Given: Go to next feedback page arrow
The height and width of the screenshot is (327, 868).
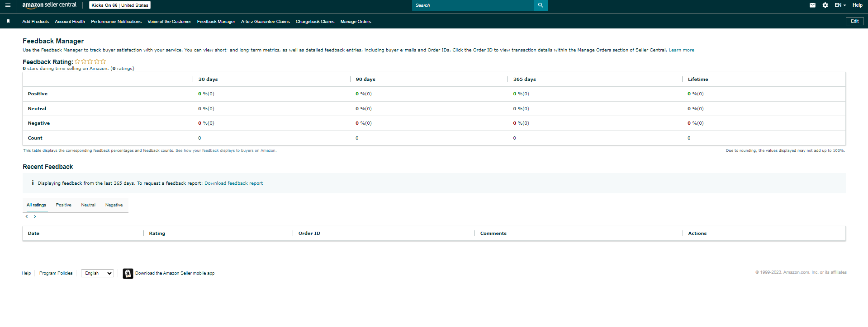Looking at the screenshot, I should pos(35,217).
